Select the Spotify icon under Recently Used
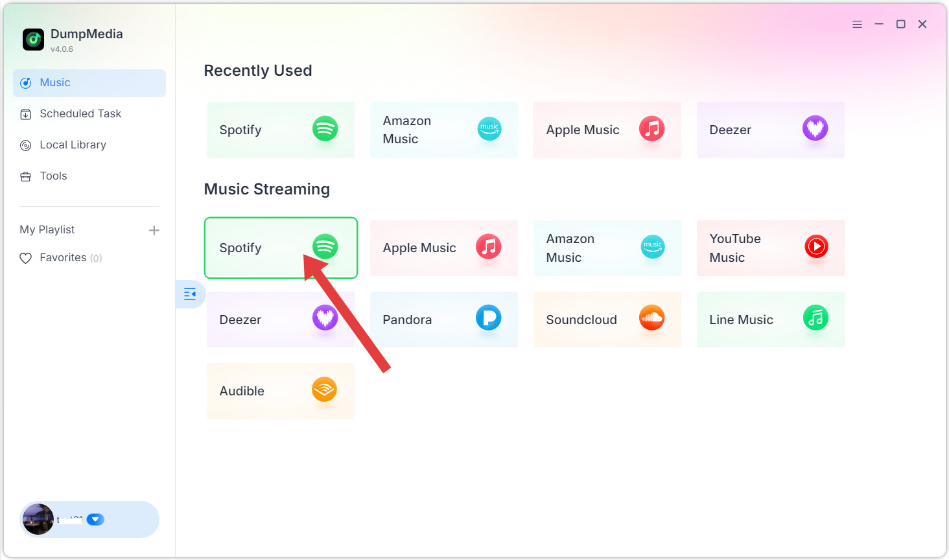Image resolution: width=949 pixels, height=560 pixels. [325, 128]
